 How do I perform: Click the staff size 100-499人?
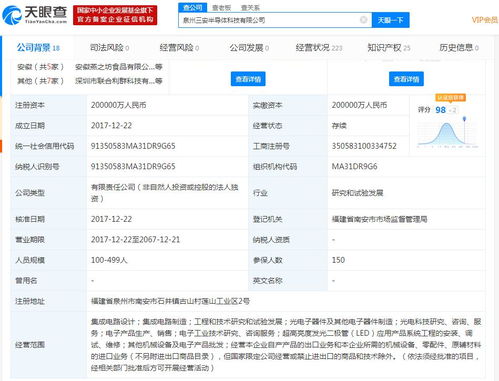point(109,260)
